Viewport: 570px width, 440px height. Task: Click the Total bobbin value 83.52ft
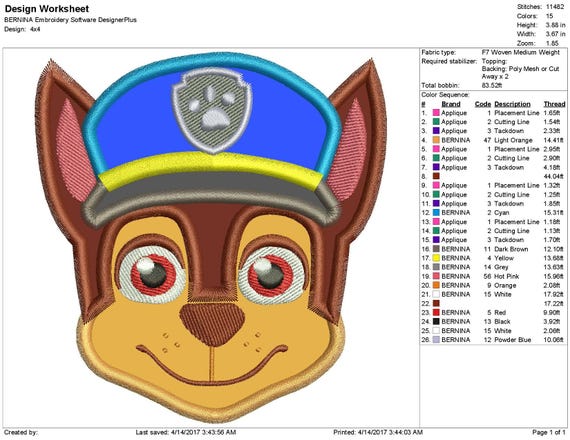point(491,85)
